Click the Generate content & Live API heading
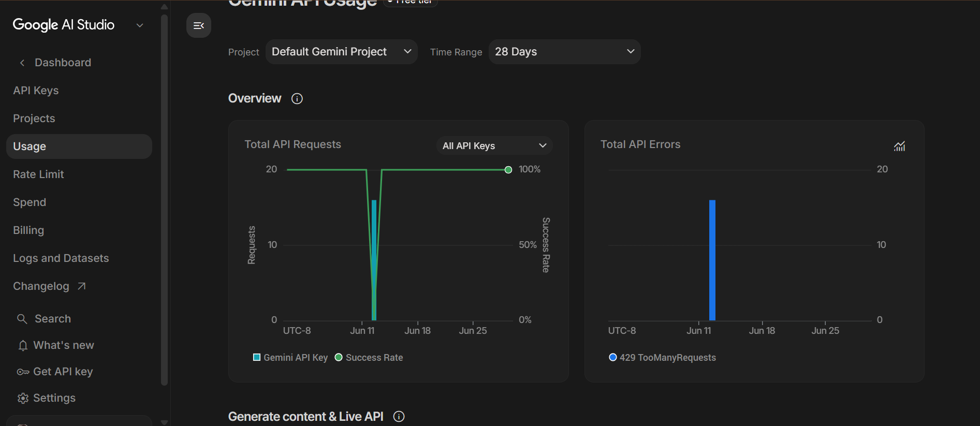The width and height of the screenshot is (980, 426). (x=306, y=417)
